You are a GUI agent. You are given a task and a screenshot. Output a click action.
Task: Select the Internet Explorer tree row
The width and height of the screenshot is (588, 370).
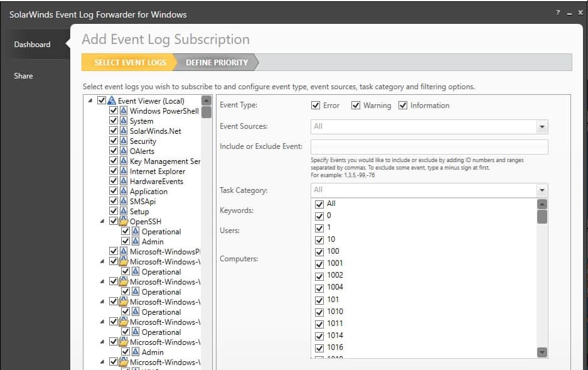[158, 171]
